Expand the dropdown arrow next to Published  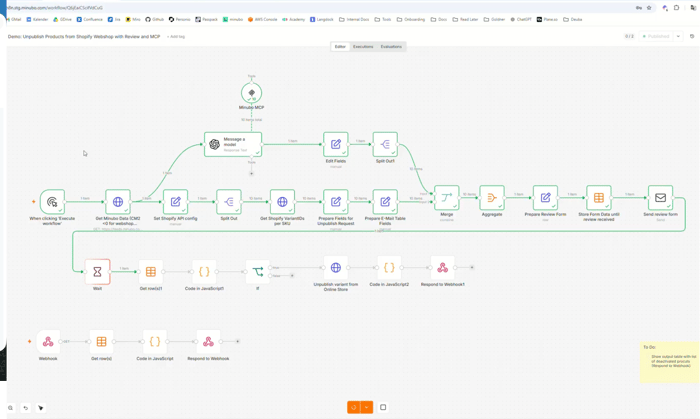678,36
